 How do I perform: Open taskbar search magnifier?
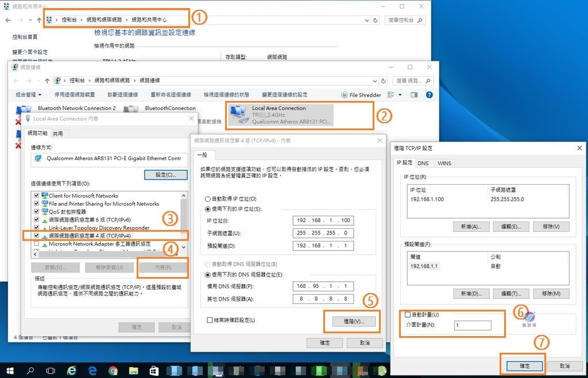click(30, 371)
